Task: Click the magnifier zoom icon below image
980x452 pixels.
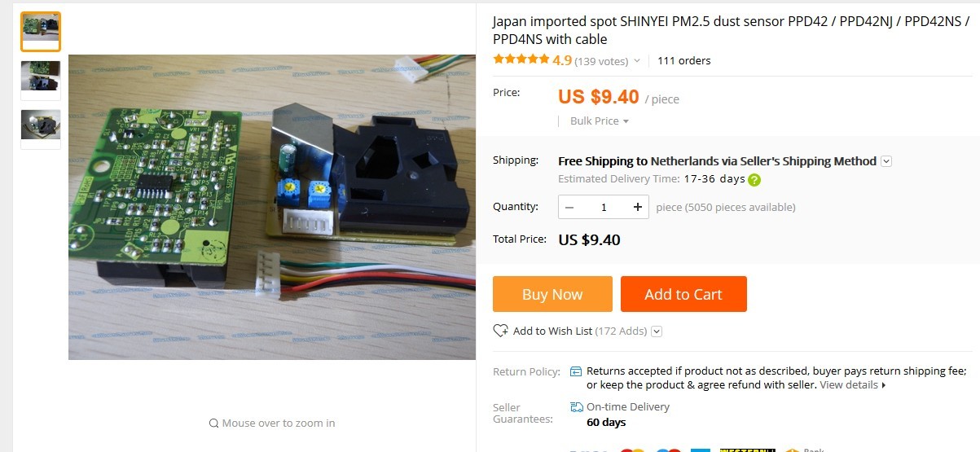Action: [x=213, y=423]
